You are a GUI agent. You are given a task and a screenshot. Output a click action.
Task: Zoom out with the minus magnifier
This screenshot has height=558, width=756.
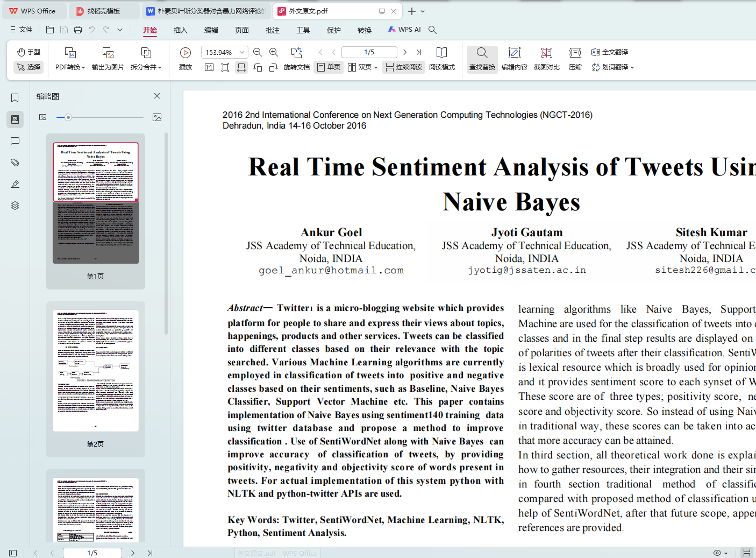point(258,52)
